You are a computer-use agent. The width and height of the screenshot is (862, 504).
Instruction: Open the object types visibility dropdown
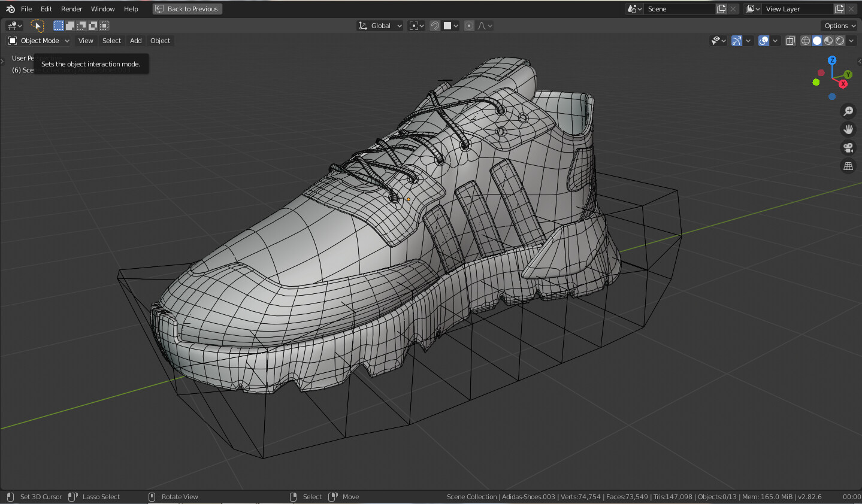[x=718, y=41]
